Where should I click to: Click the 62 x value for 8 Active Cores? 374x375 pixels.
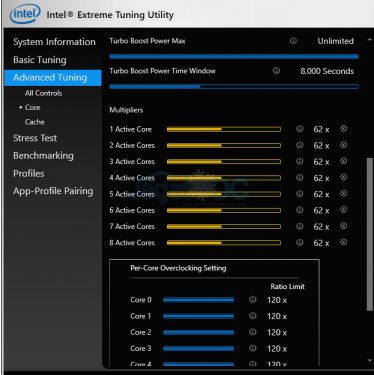coord(321,243)
